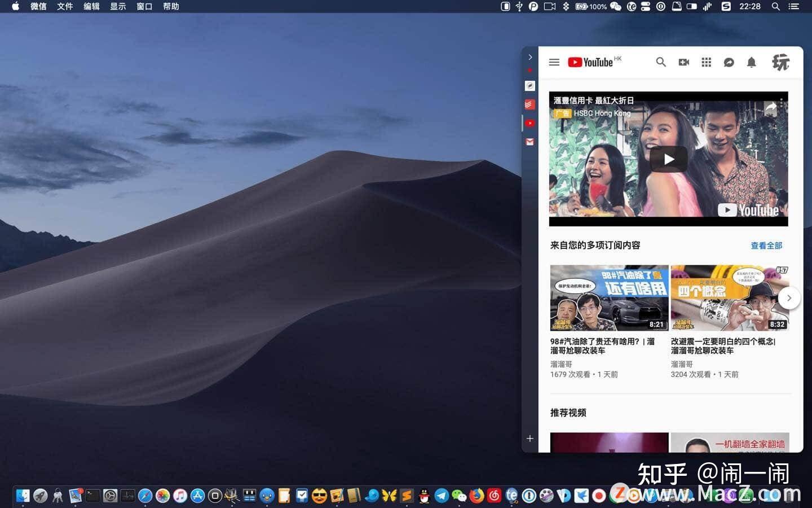
Task: Play the HSBC Hong Kong ad video
Action: 668,159
